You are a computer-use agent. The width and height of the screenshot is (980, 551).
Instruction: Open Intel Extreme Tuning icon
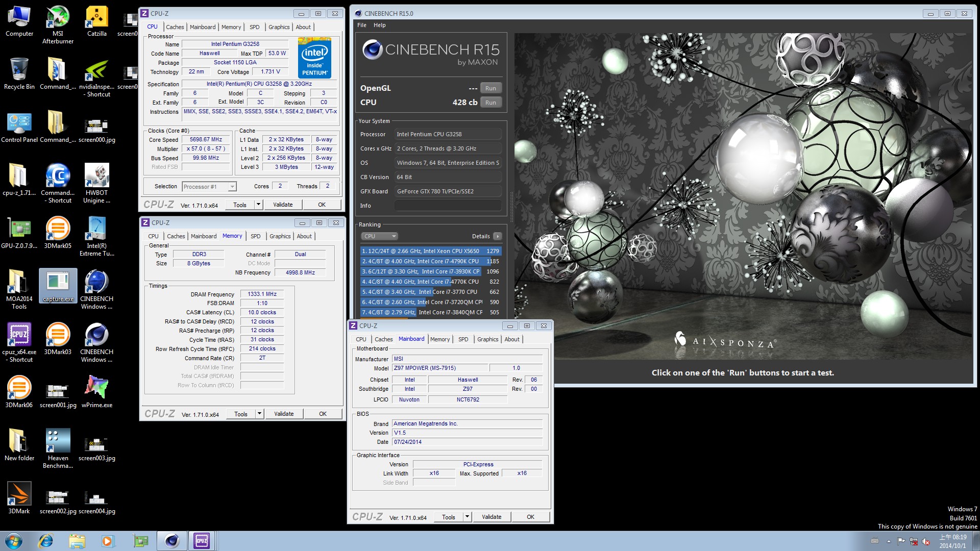(96, 236)
